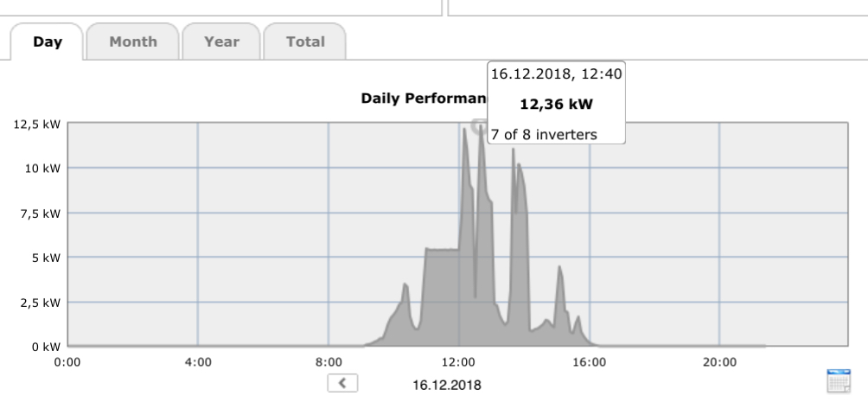This screenshot has height=415, width=868.
Task: Click the Daily Performance chart title
Action: tap(422, 99)
